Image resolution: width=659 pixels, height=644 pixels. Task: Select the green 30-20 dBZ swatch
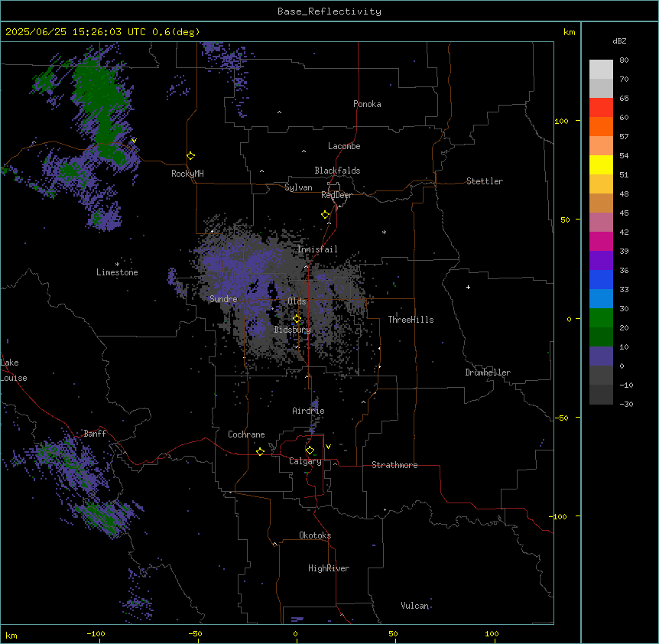[601, 318]
